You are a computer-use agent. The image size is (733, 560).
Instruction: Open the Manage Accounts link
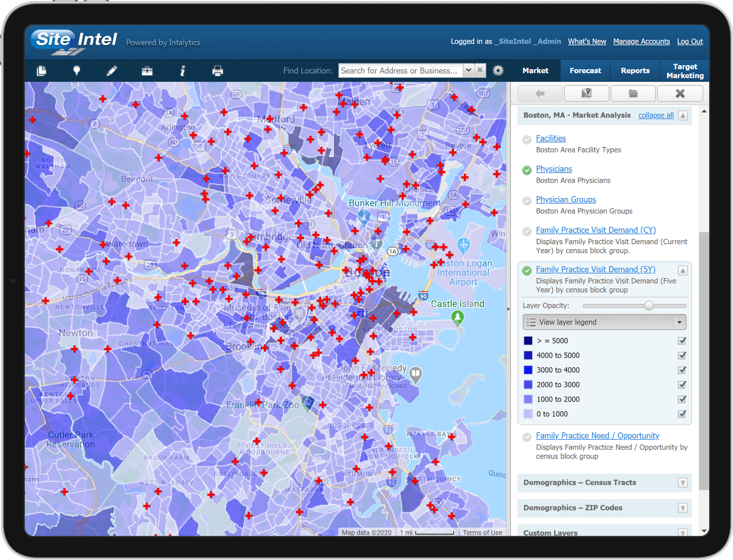641,41
